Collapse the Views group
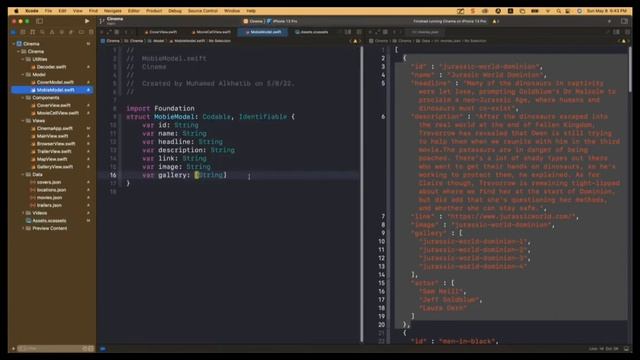Viewport: 640px width, 360px height. 23,121
